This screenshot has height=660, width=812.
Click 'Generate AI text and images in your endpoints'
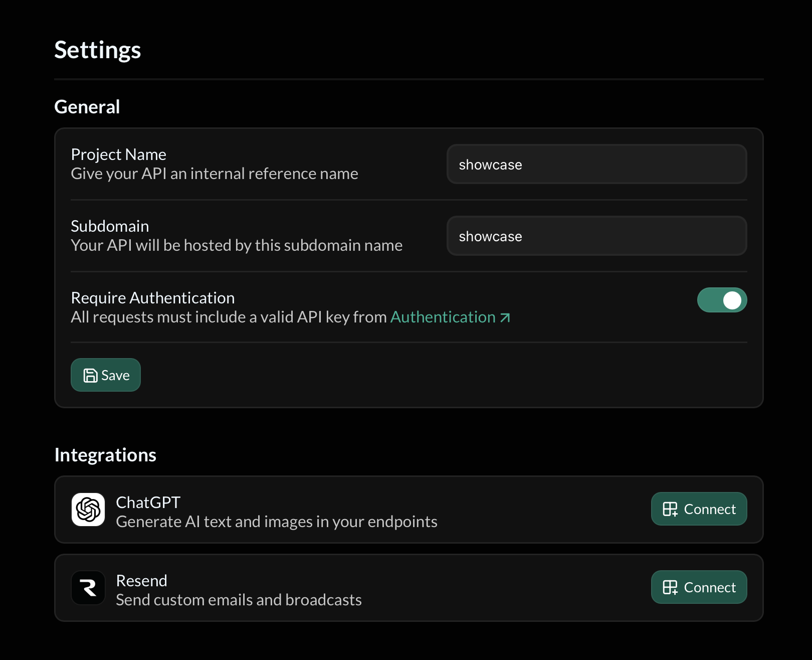pyautogui.click(x=277, y=522)
